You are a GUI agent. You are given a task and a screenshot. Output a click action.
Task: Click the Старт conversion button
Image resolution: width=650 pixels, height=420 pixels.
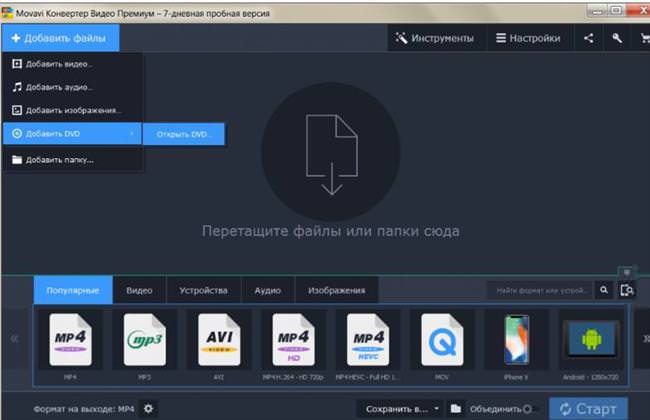pos(588,409)
